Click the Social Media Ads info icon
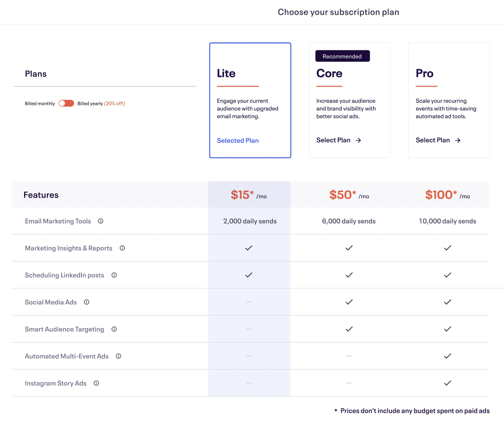504x433 pixels. tap(87, 302)
